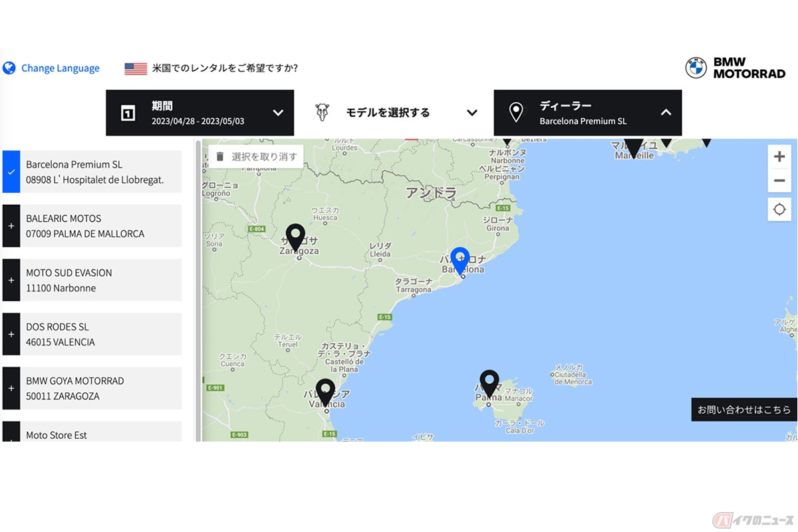
Task: Click the Valencia dealer map pin
Action: [x=325, y=393]
